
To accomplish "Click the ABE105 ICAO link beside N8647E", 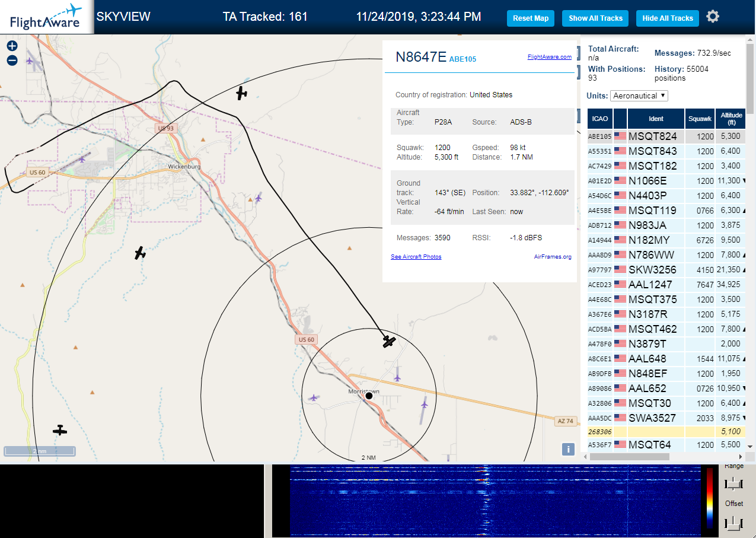I will (x=462, y=59).
